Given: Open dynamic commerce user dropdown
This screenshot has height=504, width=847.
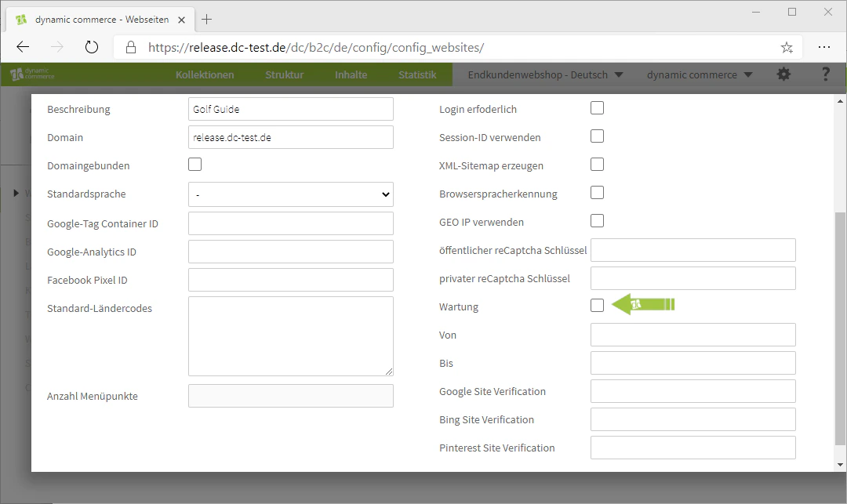Looking at the screenshot, I should point(700,74).
